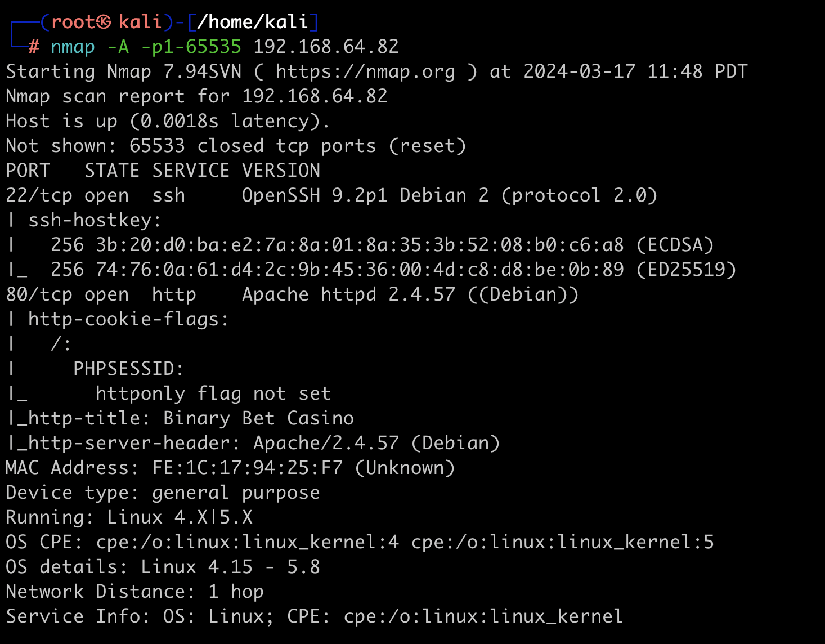Screen dimensions: 825x644
Task: Click the httponly flag not set text
Action: tap(213, 393)
